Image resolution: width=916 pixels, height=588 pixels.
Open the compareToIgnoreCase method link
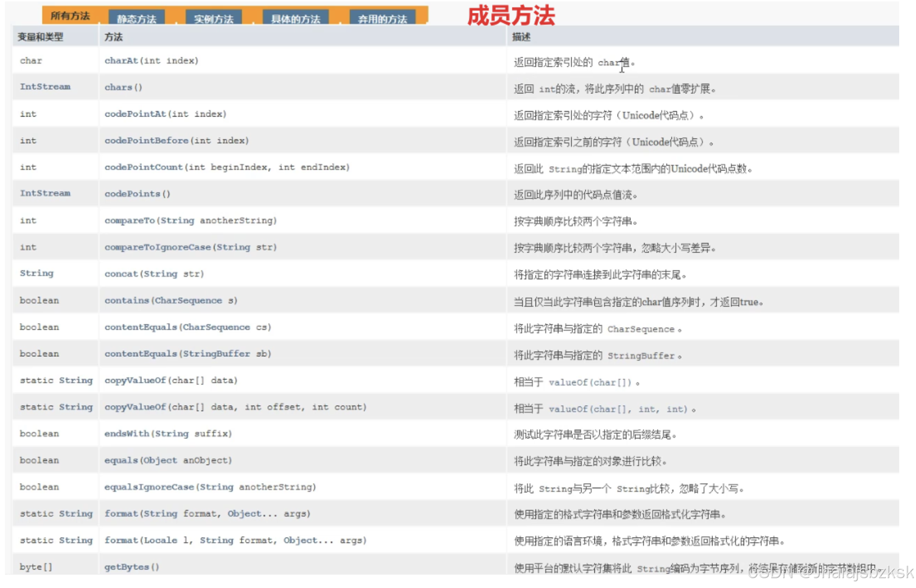(190, 248)
